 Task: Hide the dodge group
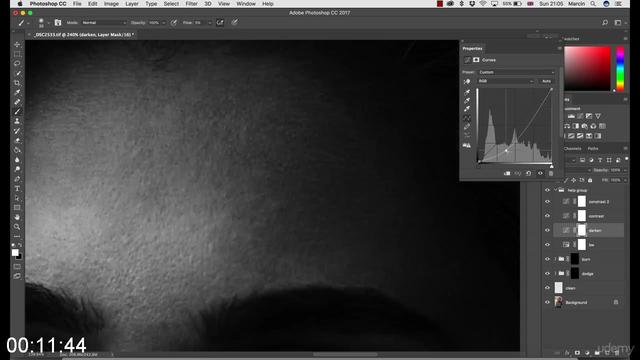[547, 273]
